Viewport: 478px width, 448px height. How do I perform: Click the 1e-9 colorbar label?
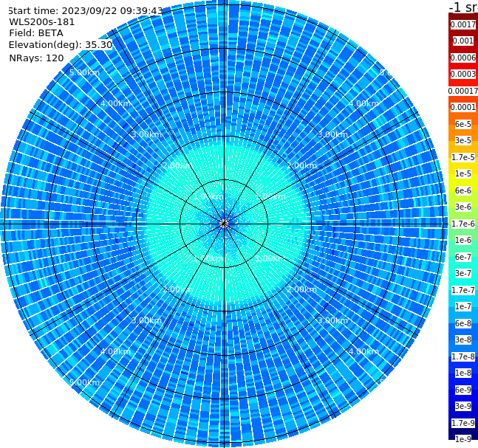click(x=463, y=439)
